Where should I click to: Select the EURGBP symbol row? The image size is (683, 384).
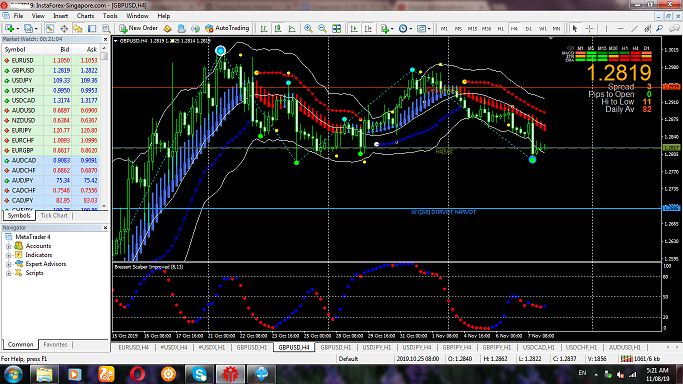tap(51, 151)
